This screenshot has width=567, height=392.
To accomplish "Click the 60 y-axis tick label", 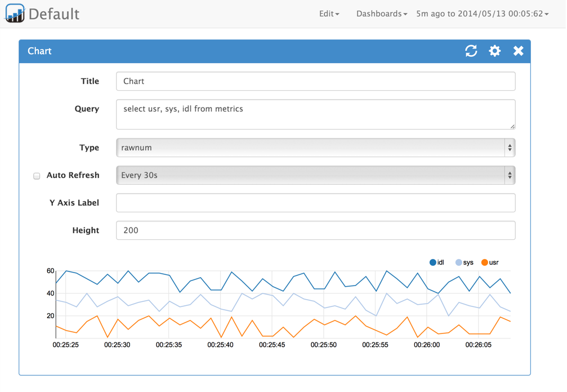I will [50, 271].
